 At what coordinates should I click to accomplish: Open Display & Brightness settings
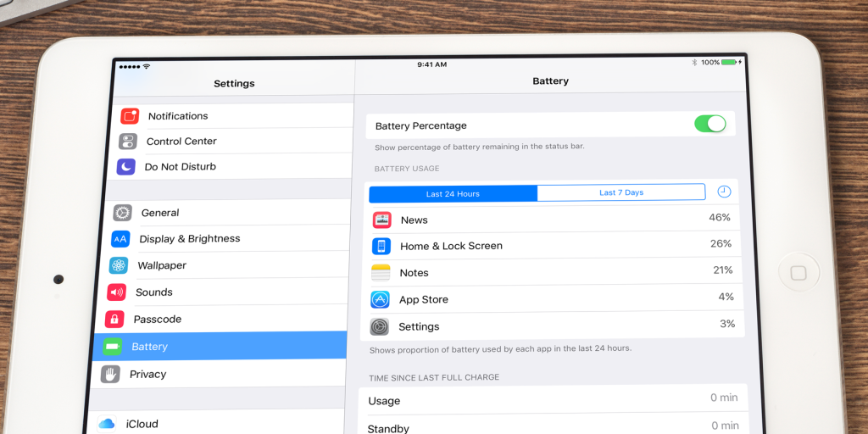[x=225, y=239]
